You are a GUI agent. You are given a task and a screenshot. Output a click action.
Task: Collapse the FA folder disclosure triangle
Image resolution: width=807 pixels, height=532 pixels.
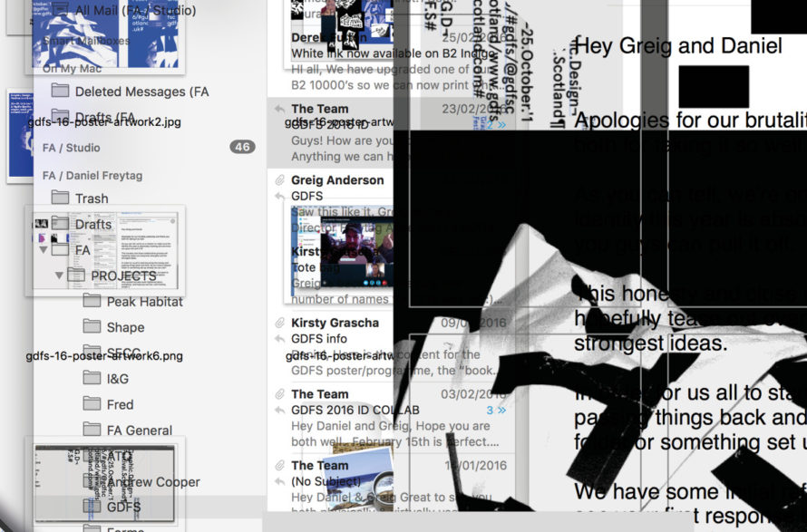pos(44,250)
